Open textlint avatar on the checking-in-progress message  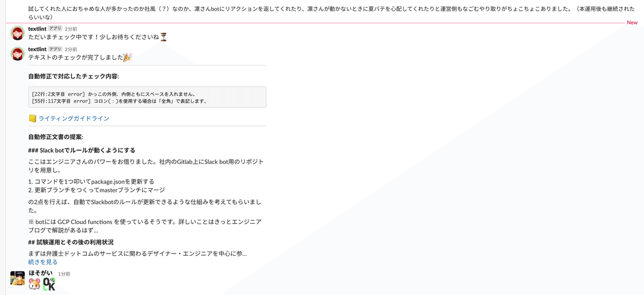pyautogui.click(x=18, y=33)
